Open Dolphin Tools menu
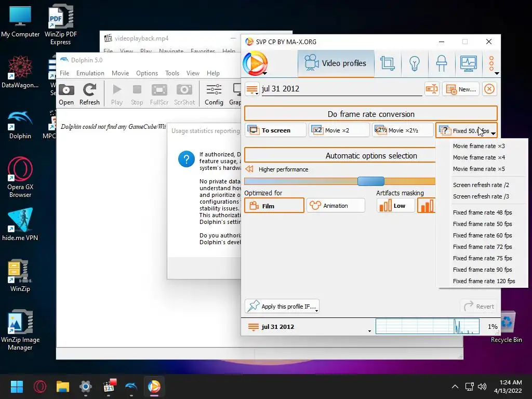Viewport: 532px width, 399px height. pos(172,73)
